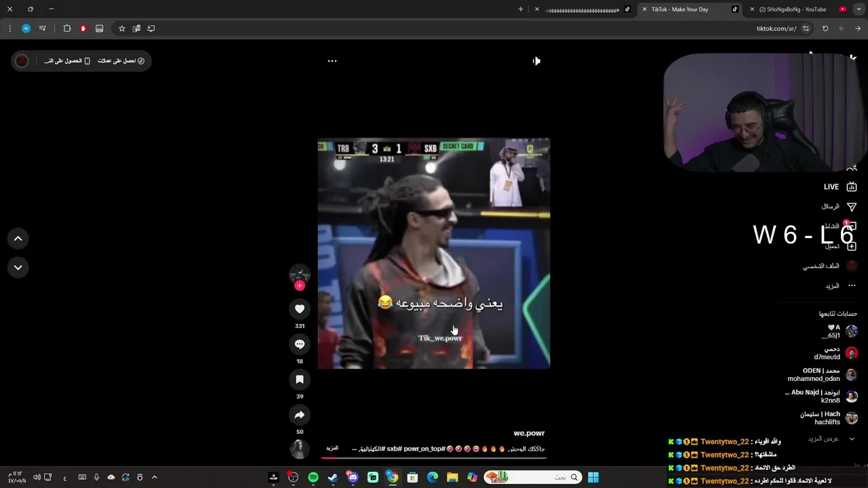Viewport: 868px width, 488px height.
Task: Click the install app icon in address bar
Action: [151, 28]
